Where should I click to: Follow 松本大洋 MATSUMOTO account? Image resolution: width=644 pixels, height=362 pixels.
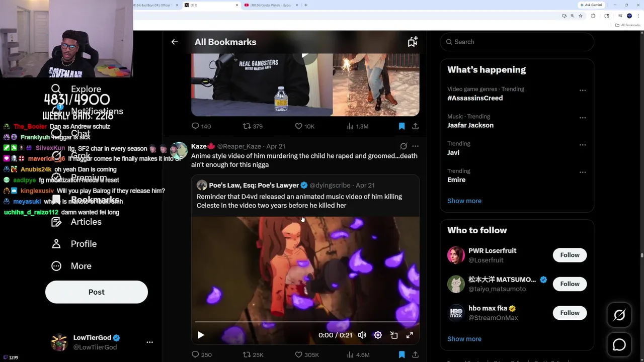(x=570, y=284)
